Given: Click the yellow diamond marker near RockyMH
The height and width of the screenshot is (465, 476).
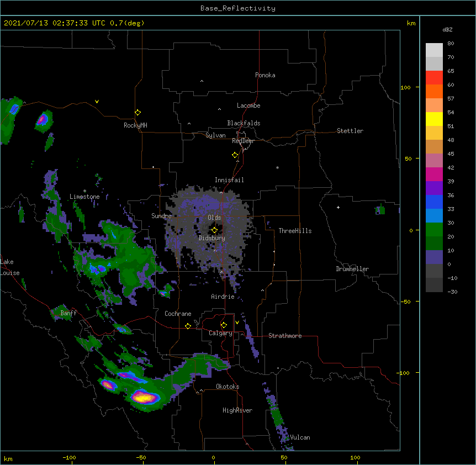Looking at the screenshot, I should pyautogui.click(x=137, y=113).
